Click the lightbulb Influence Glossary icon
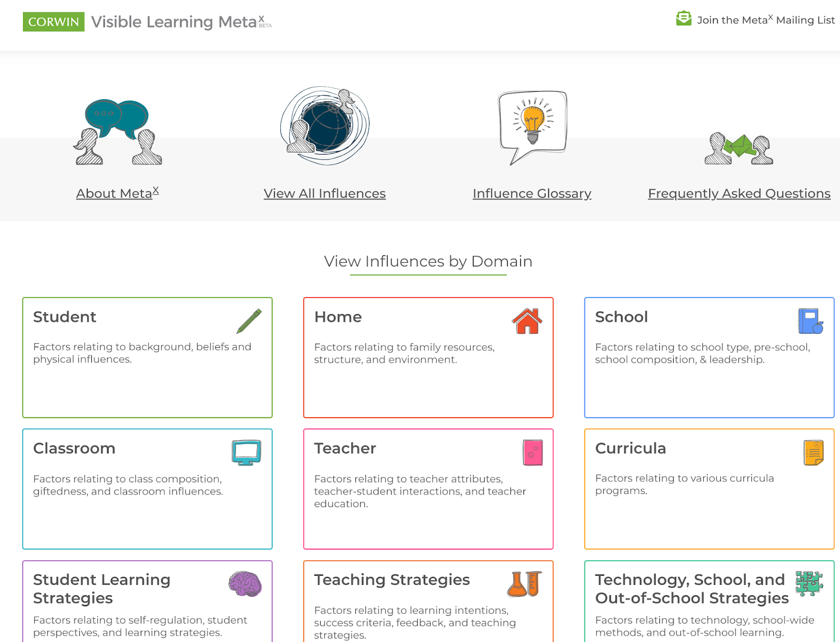Viewport: 840px width, 642px height. coord(532,126)
